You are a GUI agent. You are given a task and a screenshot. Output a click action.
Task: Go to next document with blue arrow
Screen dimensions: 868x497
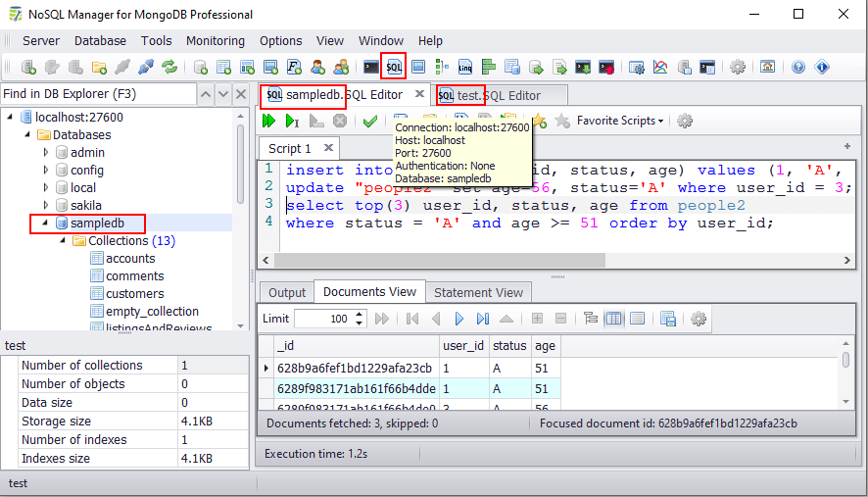[x=458, y=319]
